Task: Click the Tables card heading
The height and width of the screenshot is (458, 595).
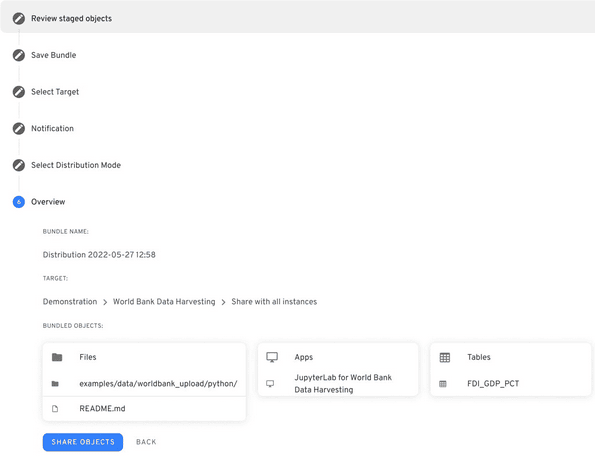Action: (x=479, y=357)
